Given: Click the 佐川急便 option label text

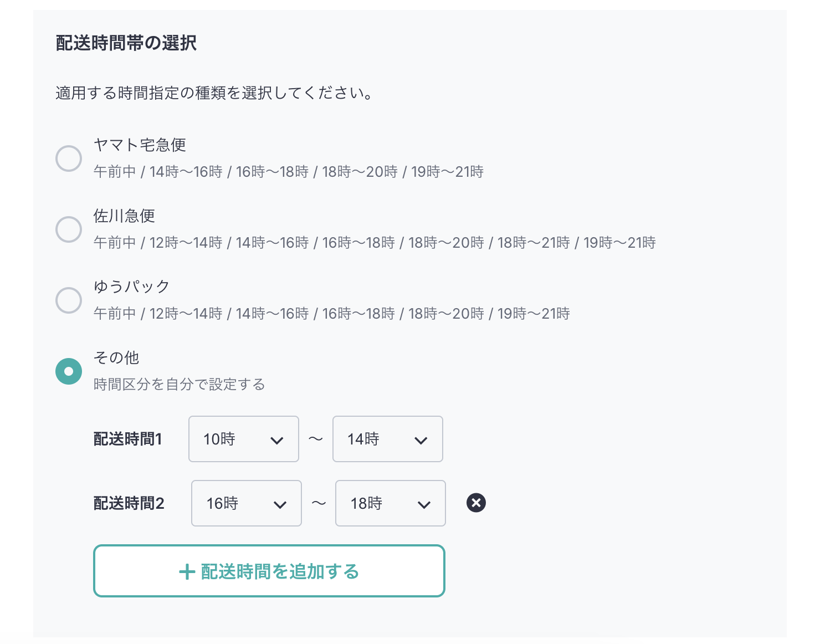Looking at the screenshot, I should pos(124,216).
